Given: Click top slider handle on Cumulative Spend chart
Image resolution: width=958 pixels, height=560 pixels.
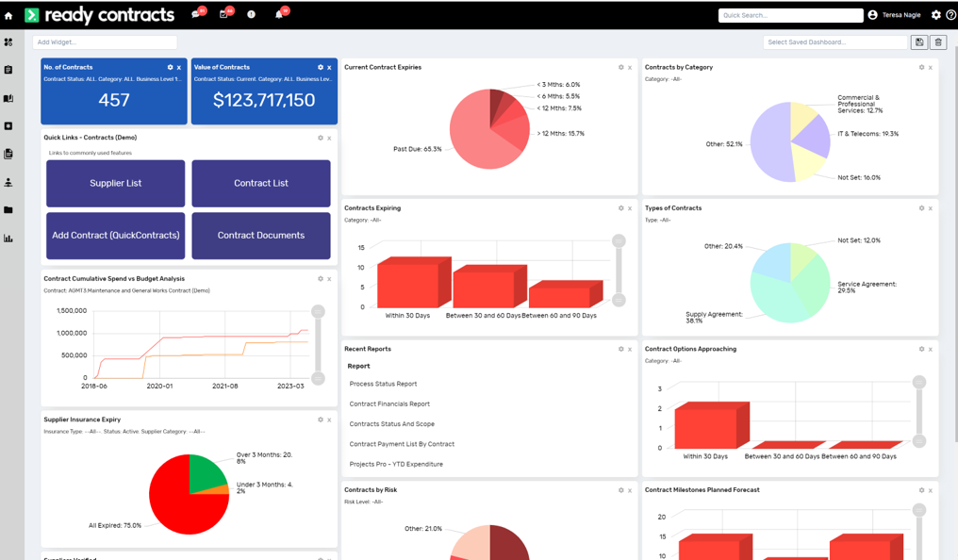Looking at the screenshot, I should 318,311.
